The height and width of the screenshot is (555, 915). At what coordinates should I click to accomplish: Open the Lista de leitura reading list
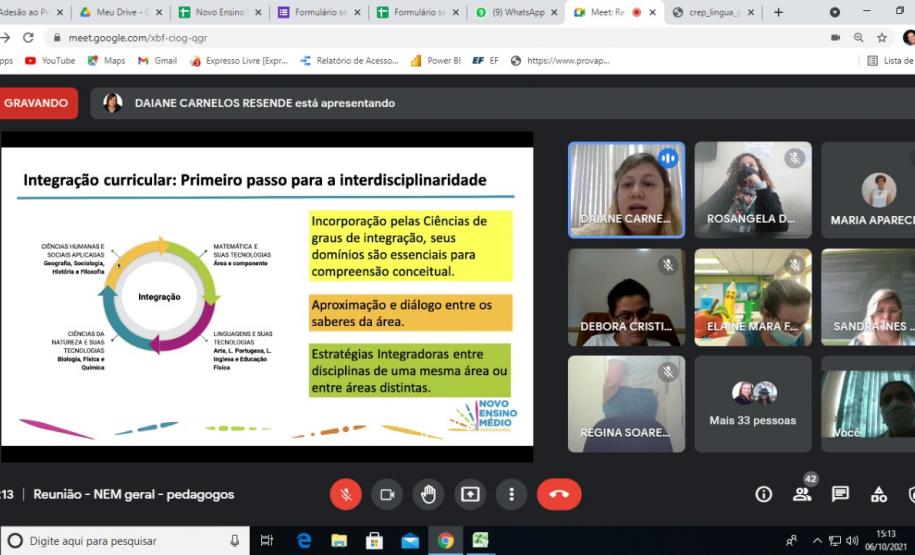[891, 61]
